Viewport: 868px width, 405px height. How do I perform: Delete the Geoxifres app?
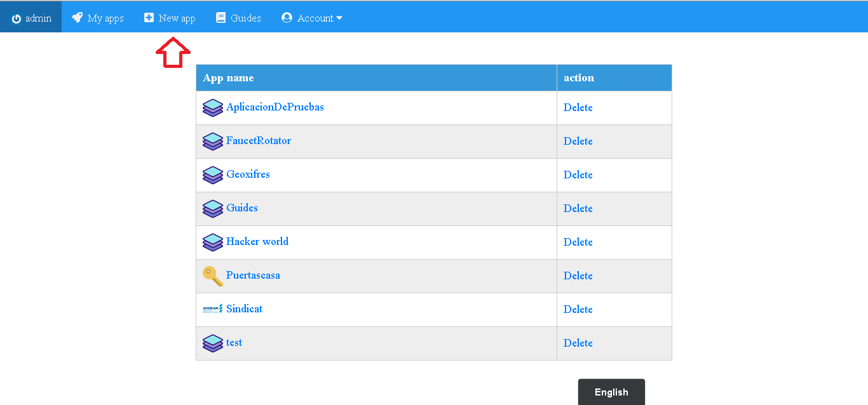pyautogui.click(x=578, y=175)
